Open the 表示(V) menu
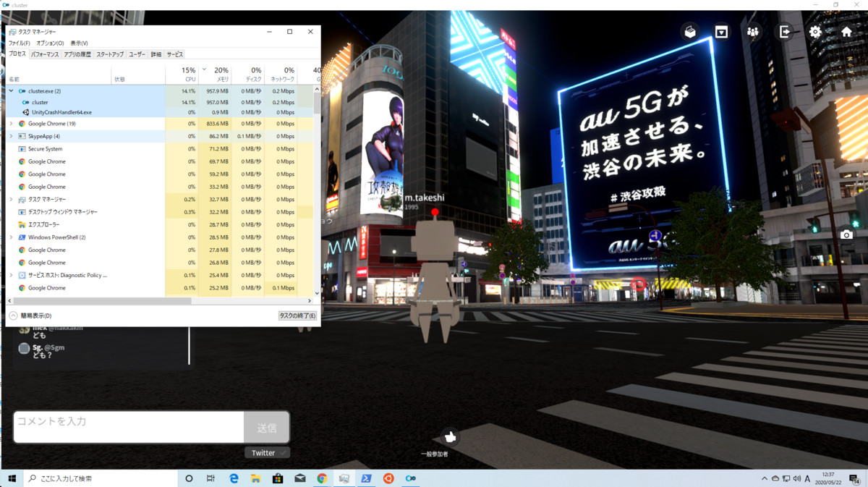 pyautogui.click(x=79, y=43)
